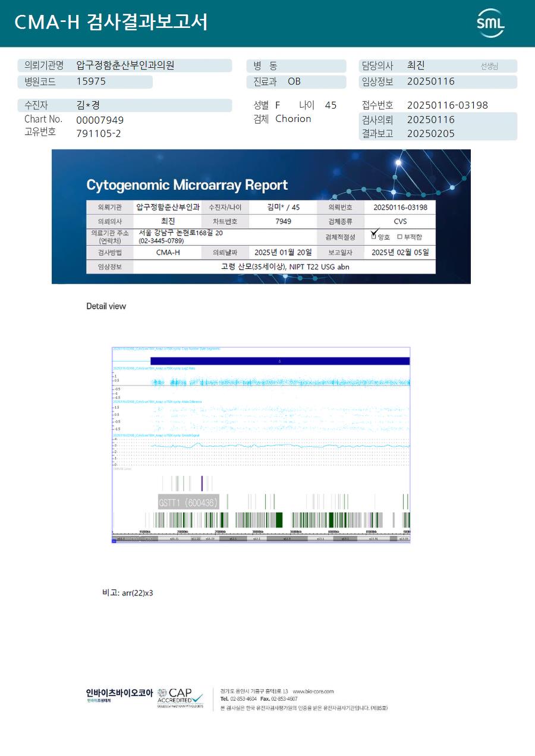Viewport: 535px width, 756px height.
Task: Click request number cell 20250116-03198 in table
Action: (400, 207)
